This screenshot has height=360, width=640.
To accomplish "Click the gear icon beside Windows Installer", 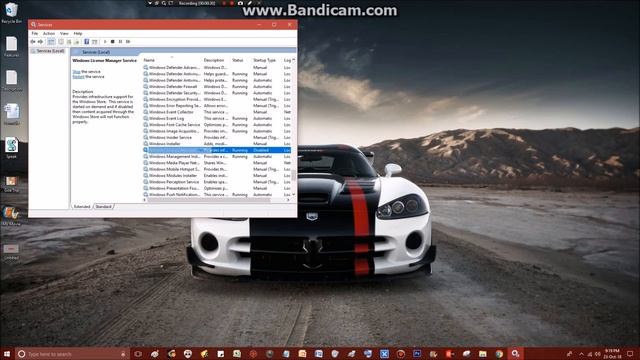I will click(145, 144).
